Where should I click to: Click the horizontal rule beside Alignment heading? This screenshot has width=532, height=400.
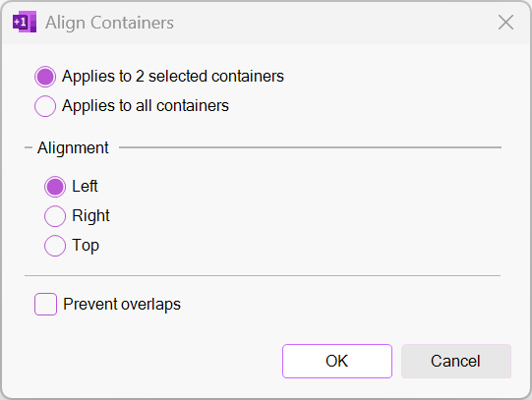click(x=310, y=147)
